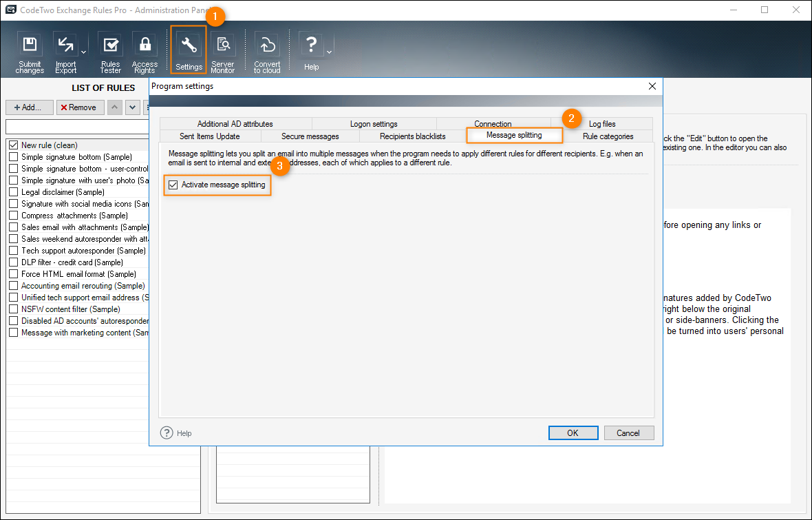Launch the Rules Tester
Viewport: 812px width, 520px height.
click(110, 52)
